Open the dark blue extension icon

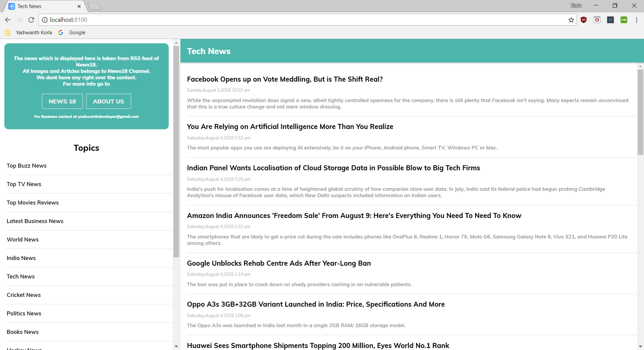point(610,20)
